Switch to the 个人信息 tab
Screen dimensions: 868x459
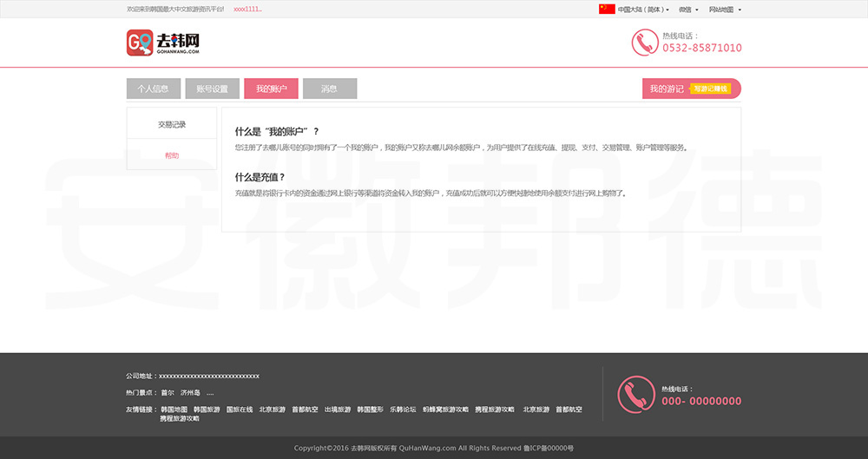click(x=153, y=89)
